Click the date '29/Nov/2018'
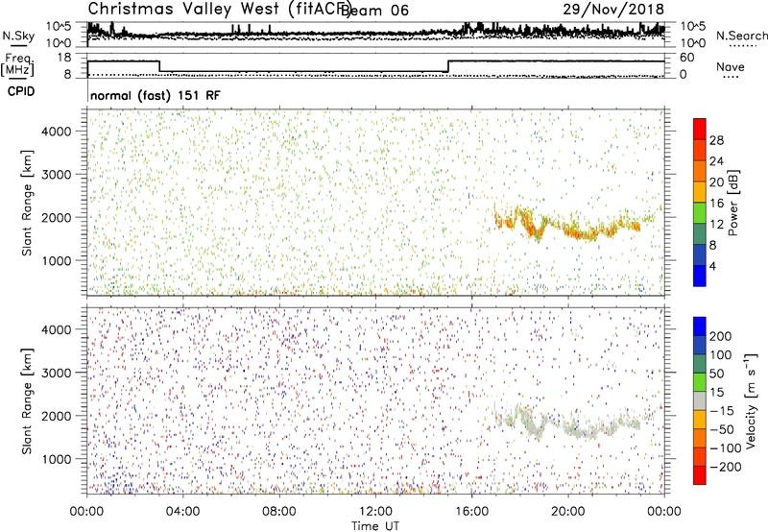This screenshot has height=532, width=768. click(x=613, y=10)
